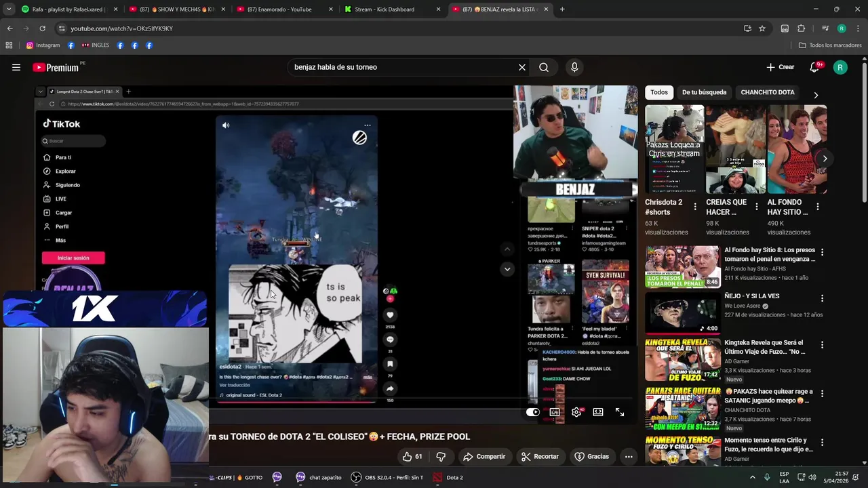
Task: Open the INGLES bookmark
Action: click(x=96, y=45)
